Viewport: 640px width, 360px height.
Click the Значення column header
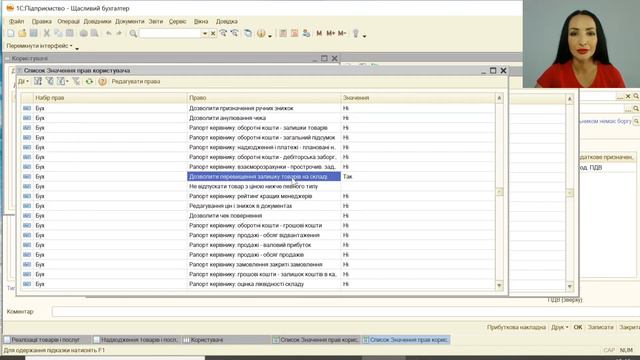click(x=418, y=98)
